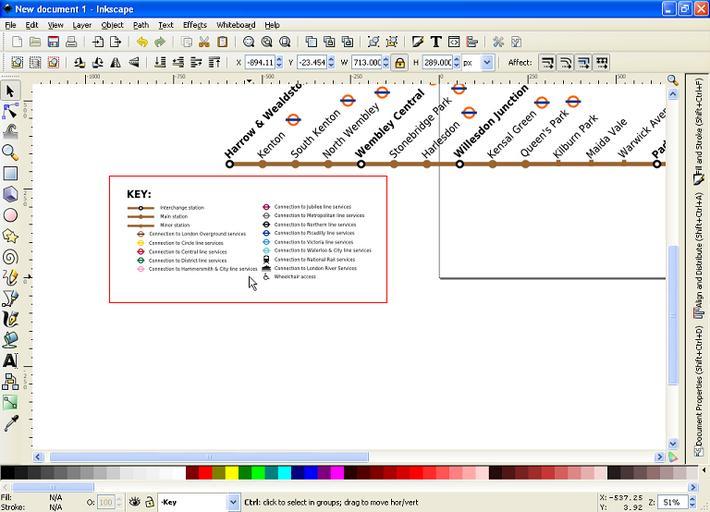Open the Layer menu
Image resolution: width=710 pixels, height=512 pixels.
82,25
